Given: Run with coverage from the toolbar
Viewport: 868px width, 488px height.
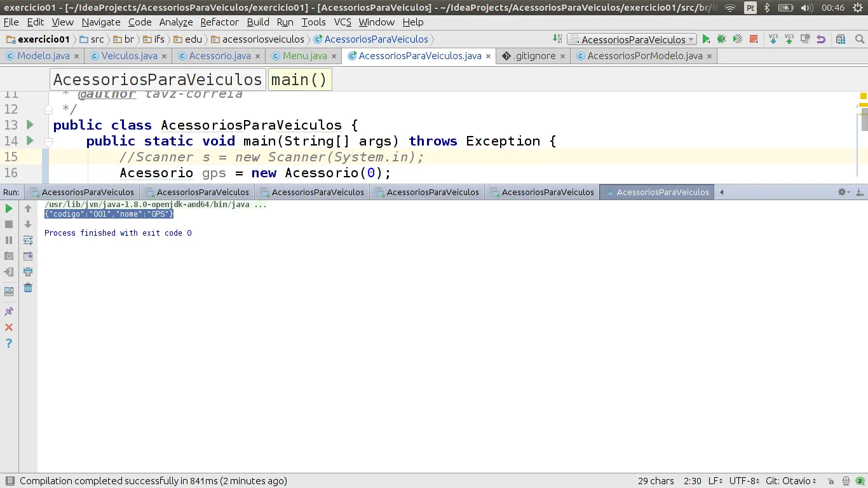Looking at the screenshot, I should pos(737,39).
